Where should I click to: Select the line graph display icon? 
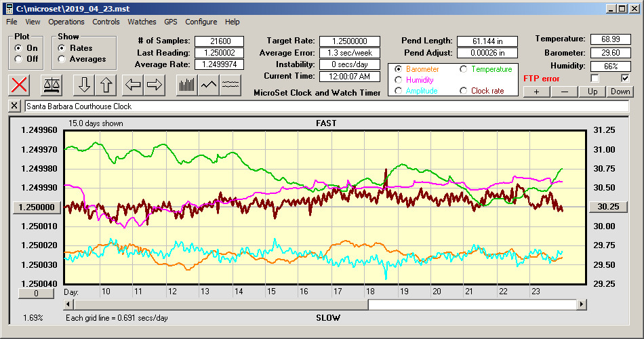pos(209,85)
